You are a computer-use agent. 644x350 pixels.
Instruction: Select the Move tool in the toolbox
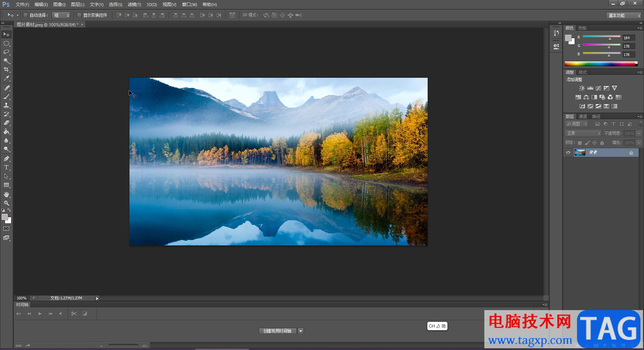tap(6, 35)
